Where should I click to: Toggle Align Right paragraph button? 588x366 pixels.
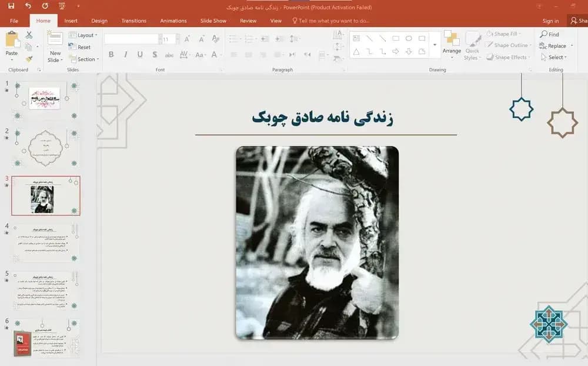263,55
